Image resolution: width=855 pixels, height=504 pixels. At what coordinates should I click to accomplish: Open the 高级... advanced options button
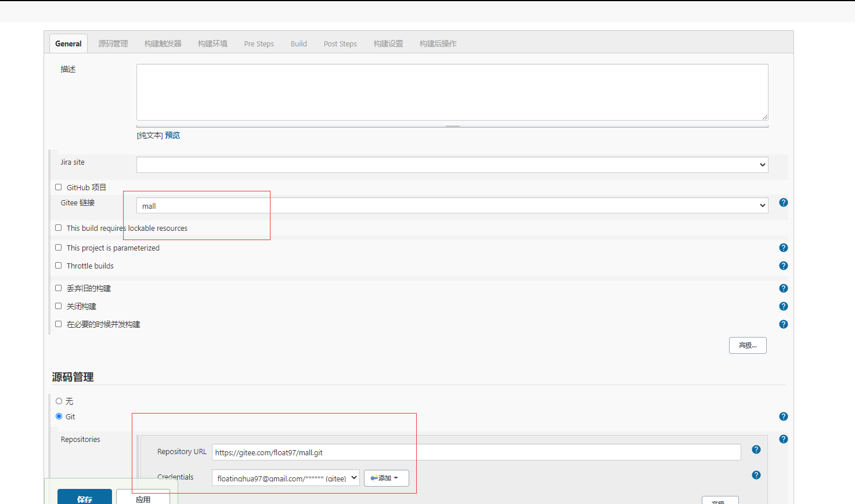(x=748, y=345)
